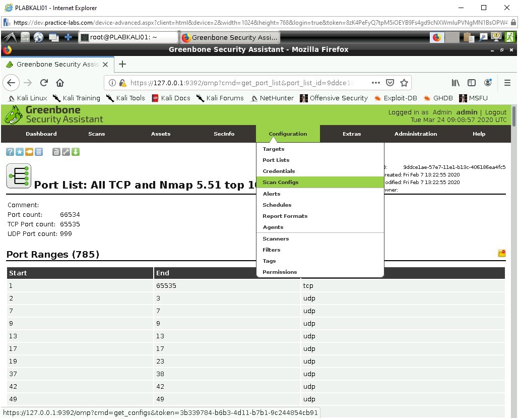Click the note icon beside the Port Ranges heading
The image size is (519, 420).
[x=501, y=253]
